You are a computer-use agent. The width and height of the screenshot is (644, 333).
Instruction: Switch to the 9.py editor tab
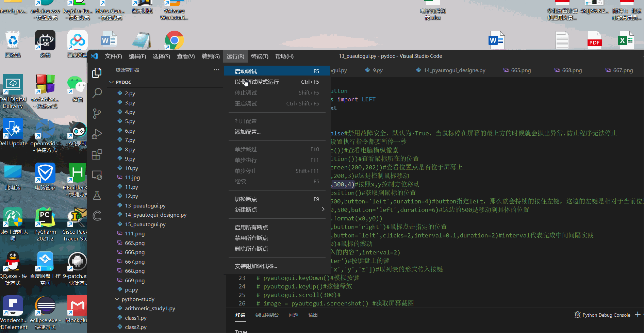pyautogui.click(x=374, y=70)
